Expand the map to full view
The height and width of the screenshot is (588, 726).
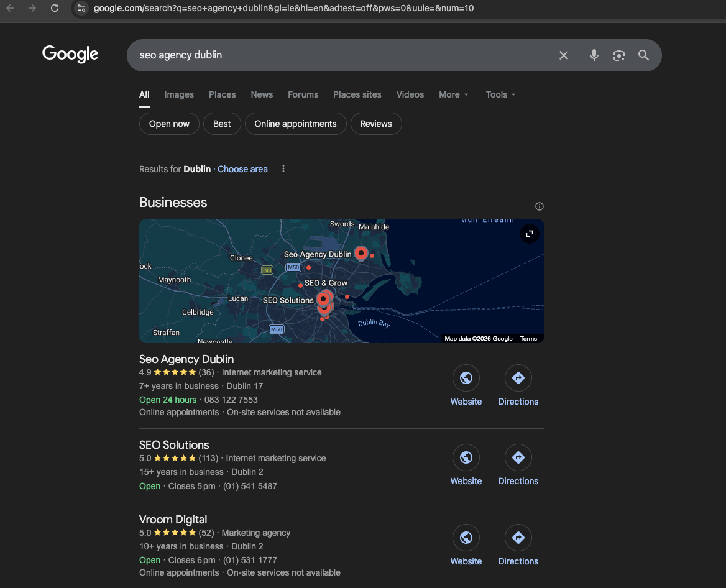529,234
